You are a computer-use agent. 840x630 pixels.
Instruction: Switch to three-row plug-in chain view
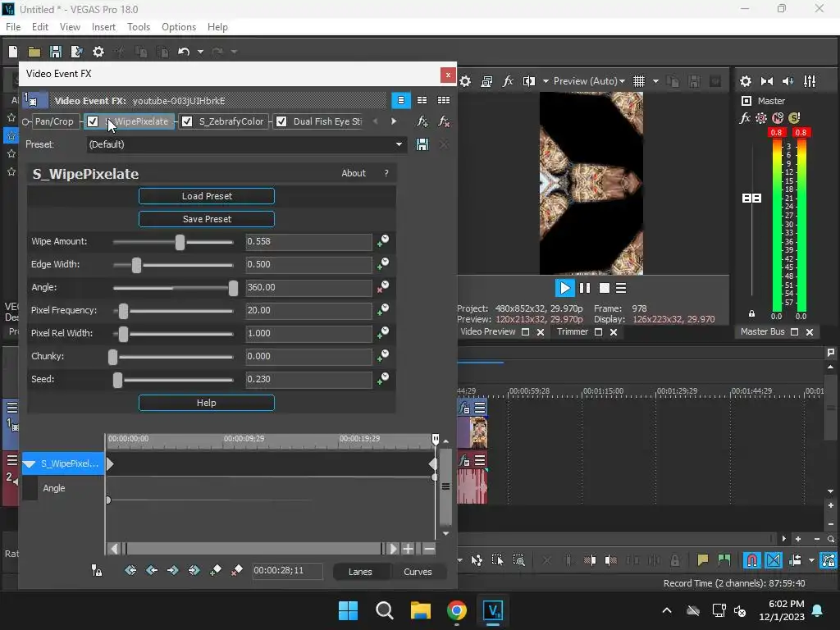pos(444,100)
